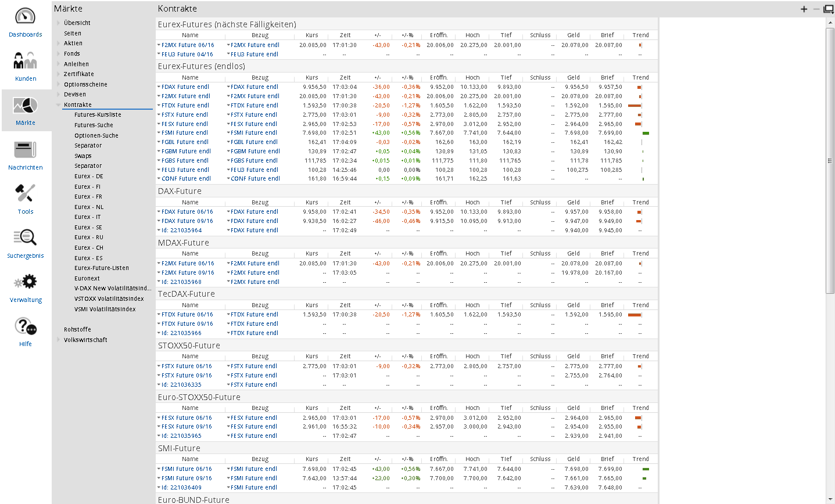Select Futures-Kursliste in the tree
The height and width of the screenshot is (504, 835).
tap(98, 115)
